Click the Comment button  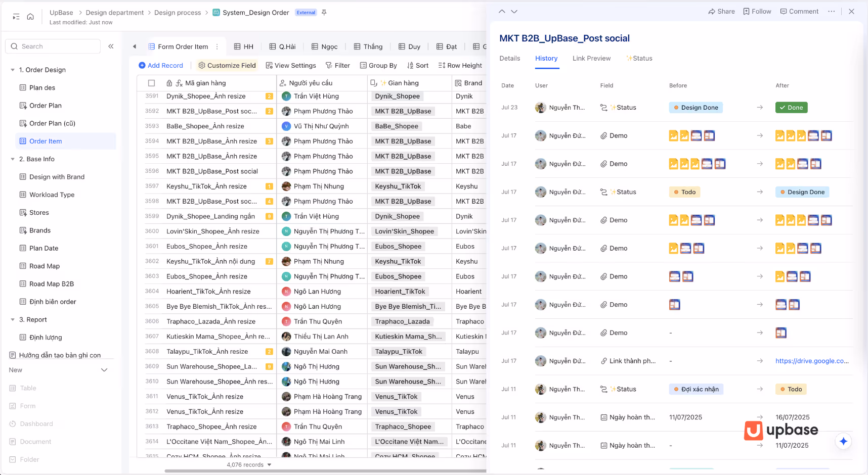pyautogui.click(x=799, y=11)
